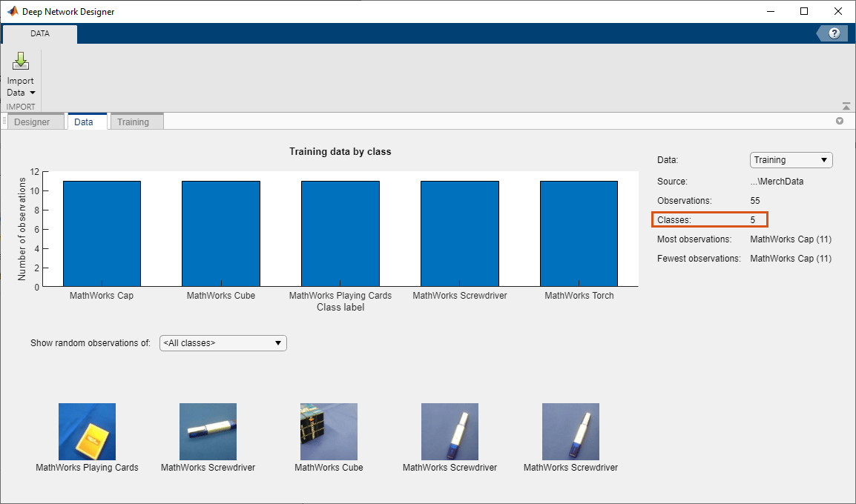856x504 pixels.
Task: Click the IMPORT section label
Action: pyautogui.click(x=21, y=107)
